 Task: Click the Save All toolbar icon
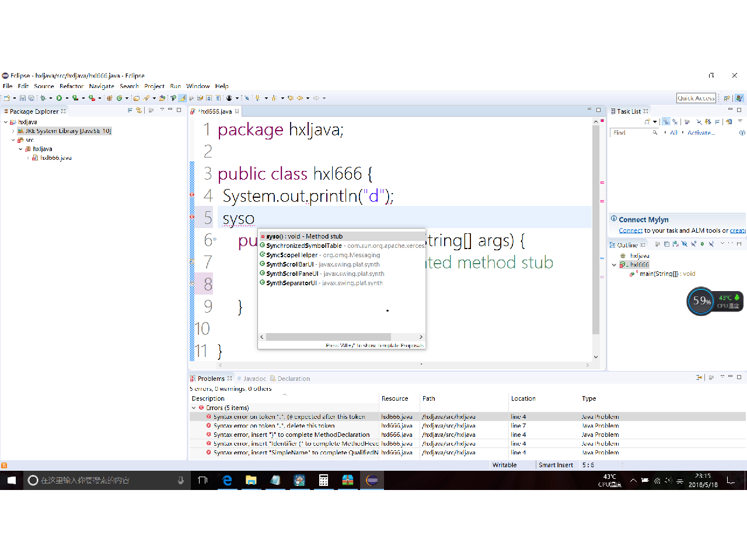tap(31, 98)
